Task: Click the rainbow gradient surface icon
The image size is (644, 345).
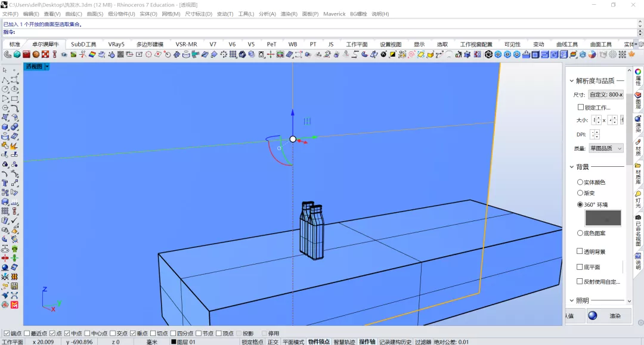Action: pyautogui.click(x=92, y=55)
